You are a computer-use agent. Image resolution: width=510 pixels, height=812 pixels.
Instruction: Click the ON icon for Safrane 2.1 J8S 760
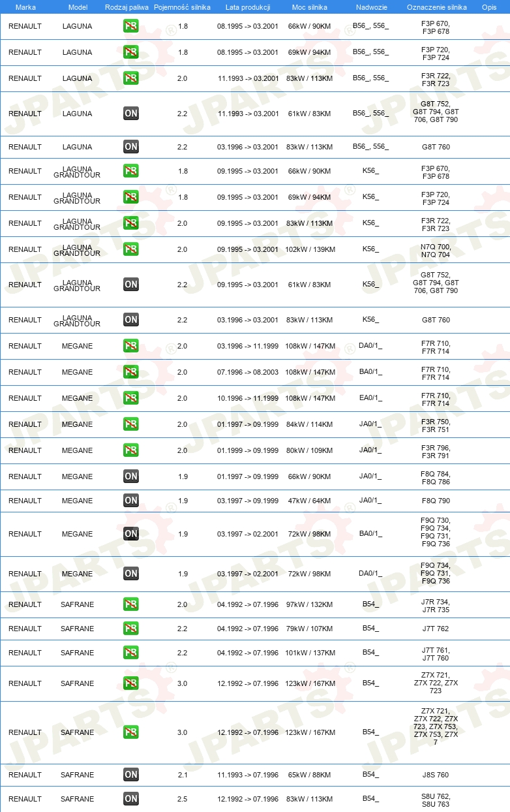click(x=131, y=775)
